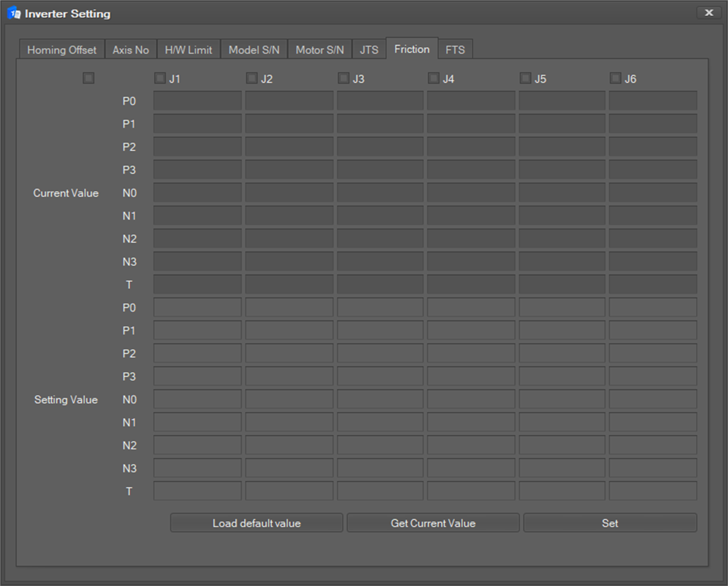728x586 pixels.
Task: Open the Model S/N tab
Action: tap(254, 50)
